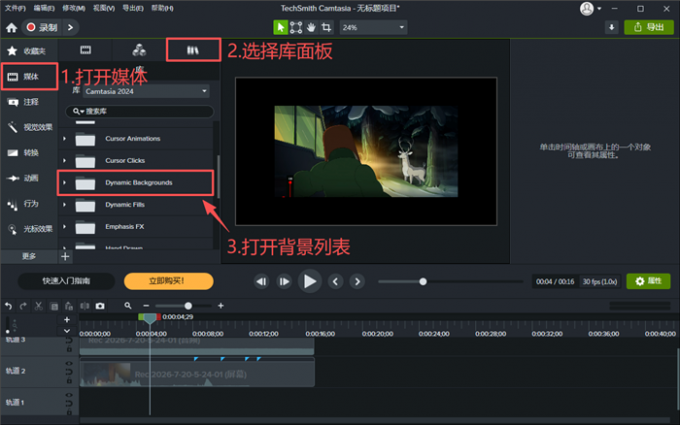Open the 修改(M) menu
The image size is (680, 425).
(x=74, y=8)
